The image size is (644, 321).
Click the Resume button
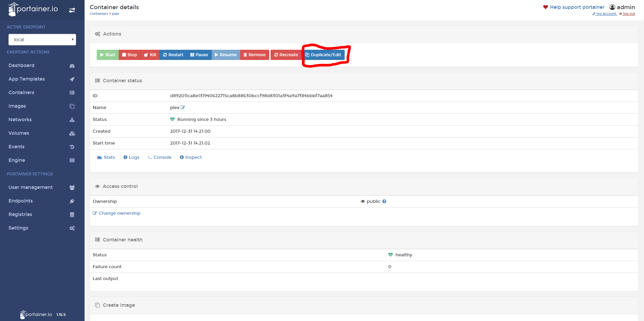point(226,55)
